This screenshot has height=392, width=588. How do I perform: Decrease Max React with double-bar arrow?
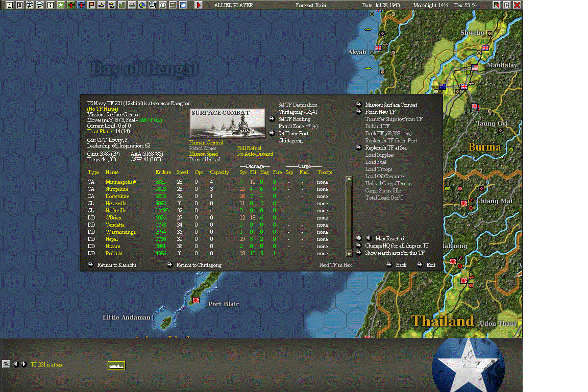(358, 238)
